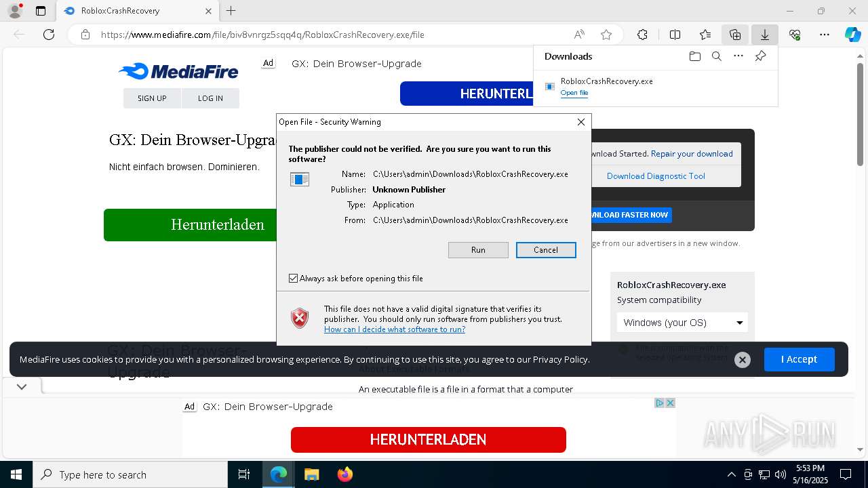Refresh the MediaFire page

coord(49,35)
